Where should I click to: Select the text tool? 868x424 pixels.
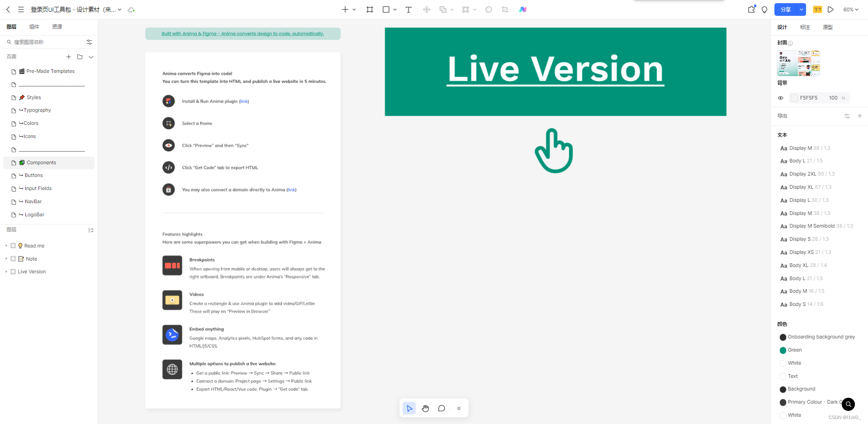[409, 10]
